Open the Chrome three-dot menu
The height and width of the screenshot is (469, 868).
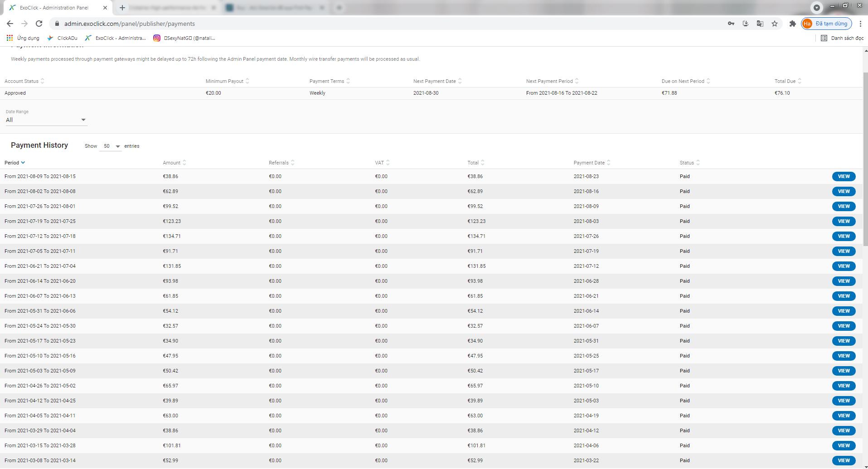tap(860, 24)
